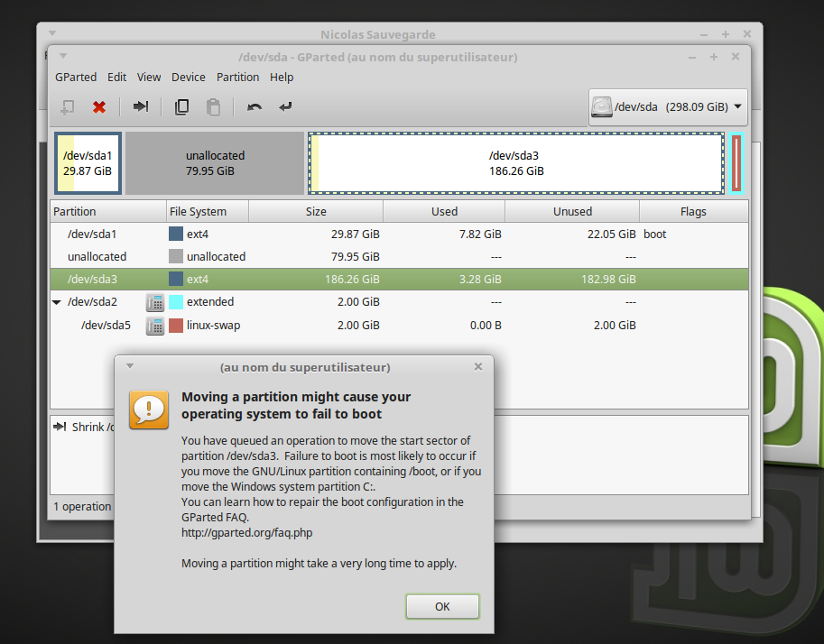Click the ext4 swatch in /dev/sda3 row
The height and width of the screenshot is (644, 824).
pos(175,279)
